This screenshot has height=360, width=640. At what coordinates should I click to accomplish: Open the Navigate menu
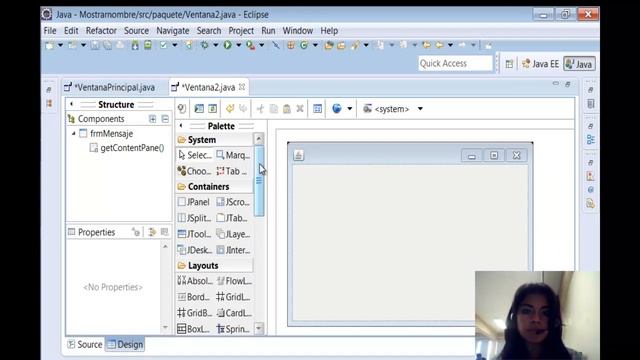pyautogui.click(x=173, y=31)
